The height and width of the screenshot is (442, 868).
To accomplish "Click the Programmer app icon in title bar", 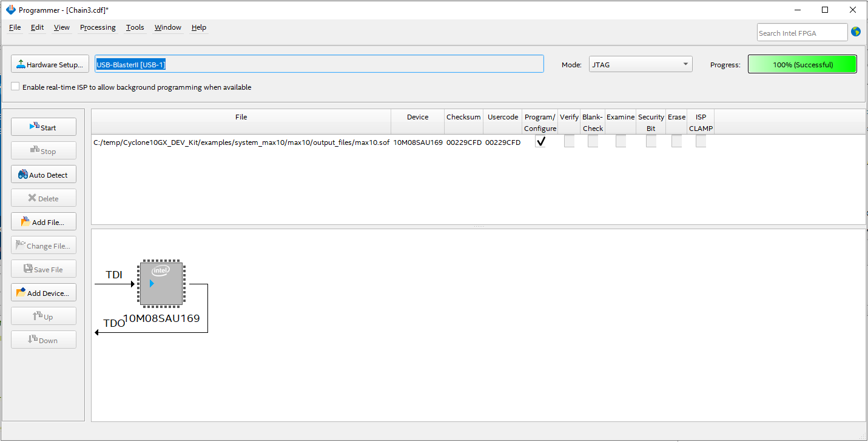I will pyautogui.click(x=10, y=10).
